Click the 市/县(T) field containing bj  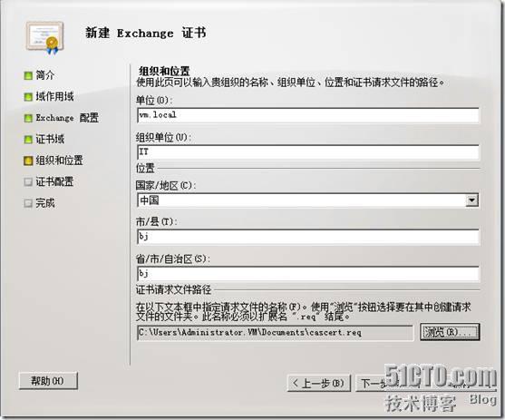[308, 237]
